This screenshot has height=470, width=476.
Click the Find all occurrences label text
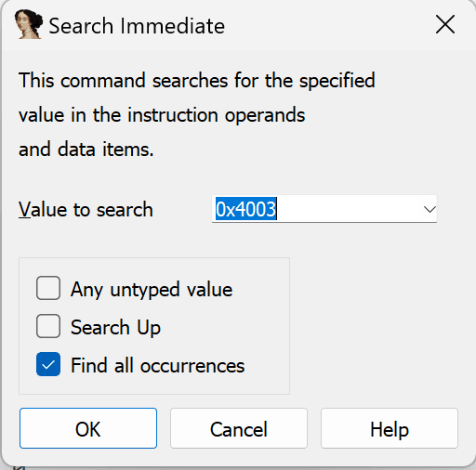tap(158, 366)
